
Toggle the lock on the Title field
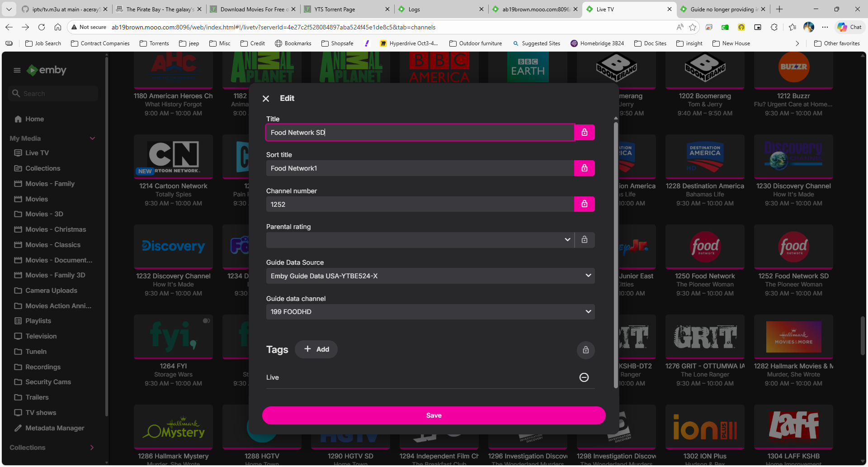point(585,133)
